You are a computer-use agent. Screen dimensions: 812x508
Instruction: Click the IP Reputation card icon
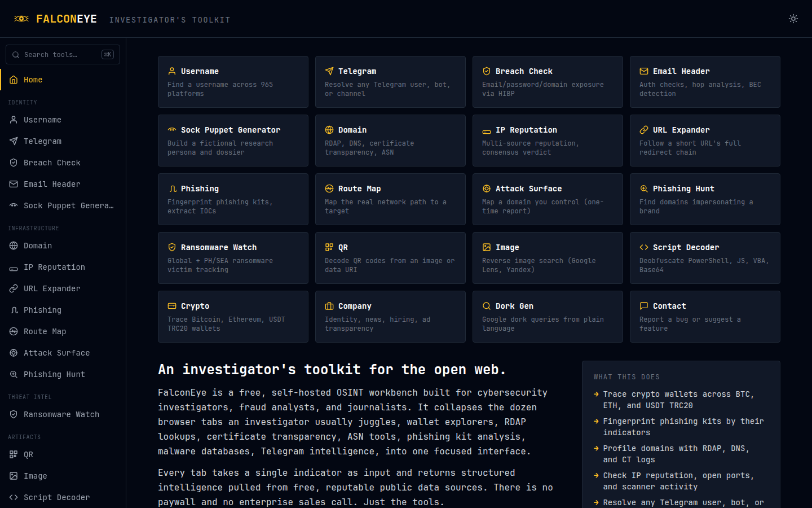(x=487, y=131)
